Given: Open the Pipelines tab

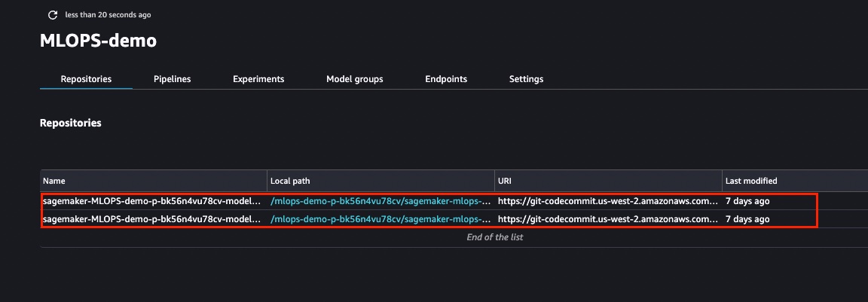Looking at the screenshot, I should pyautogui.click(x=172, y=79).
